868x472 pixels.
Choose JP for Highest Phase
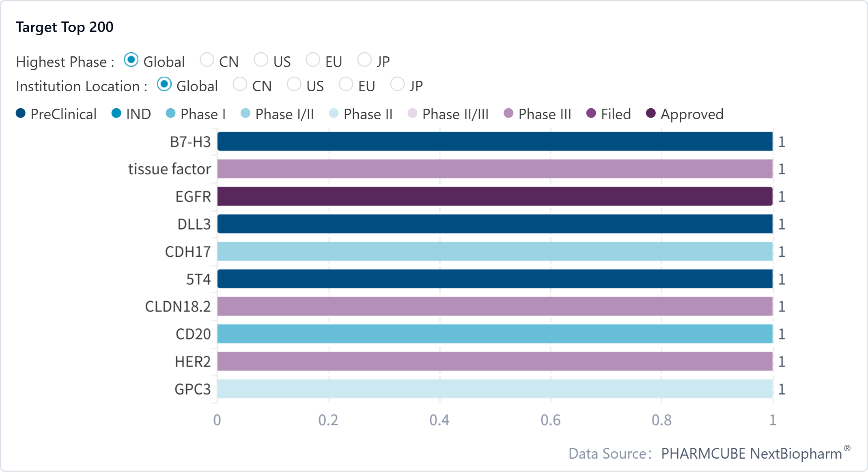point(364,60)
